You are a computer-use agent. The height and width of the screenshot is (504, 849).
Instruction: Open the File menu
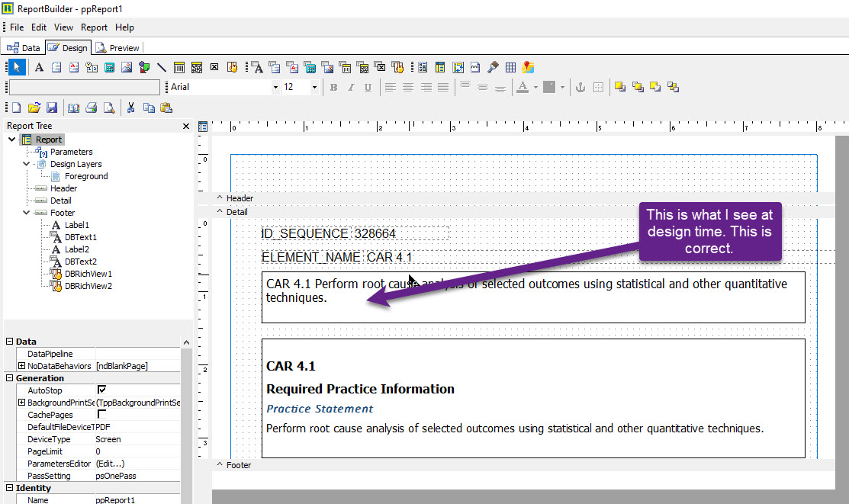pos(17,27)
